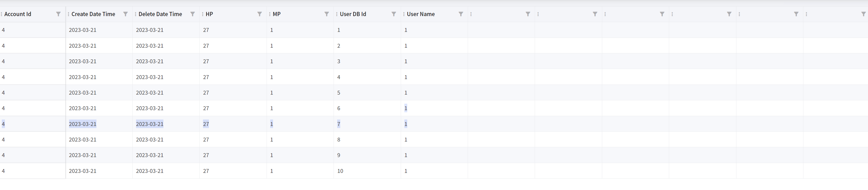The image size is (868, 190).
Task: Click the User DB Id header label
Action: coord(353,14)
